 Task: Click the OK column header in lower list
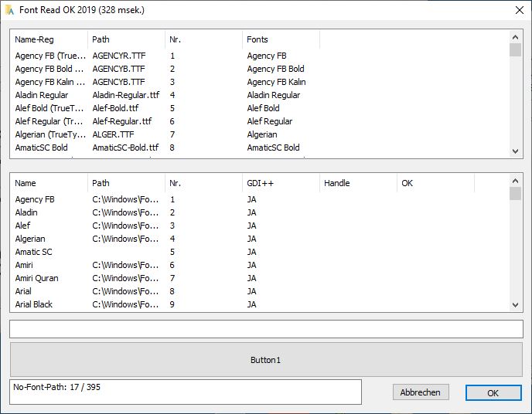435,183
